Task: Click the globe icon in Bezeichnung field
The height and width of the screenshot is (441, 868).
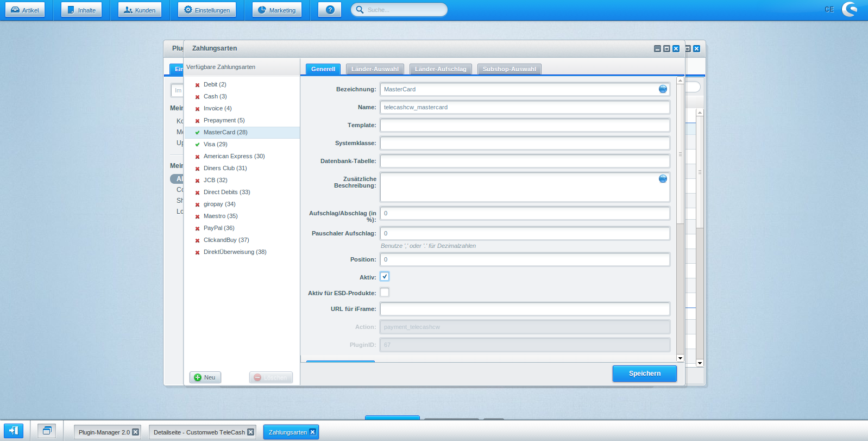Action: (x=663, y=89)
